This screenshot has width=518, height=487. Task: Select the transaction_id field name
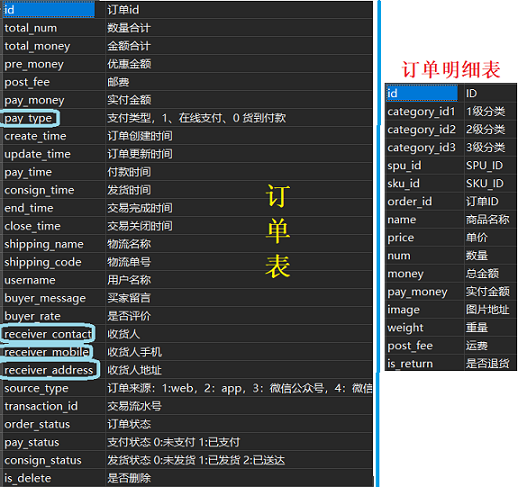click(41, 406)
